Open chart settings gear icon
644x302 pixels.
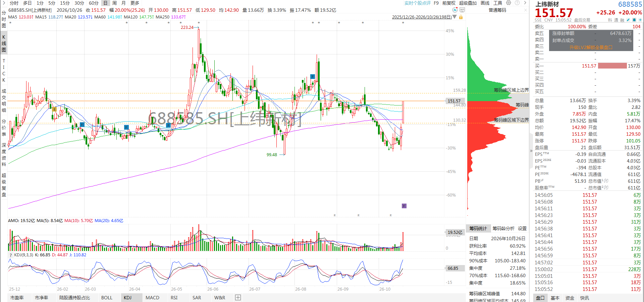(x=508, y=3)
